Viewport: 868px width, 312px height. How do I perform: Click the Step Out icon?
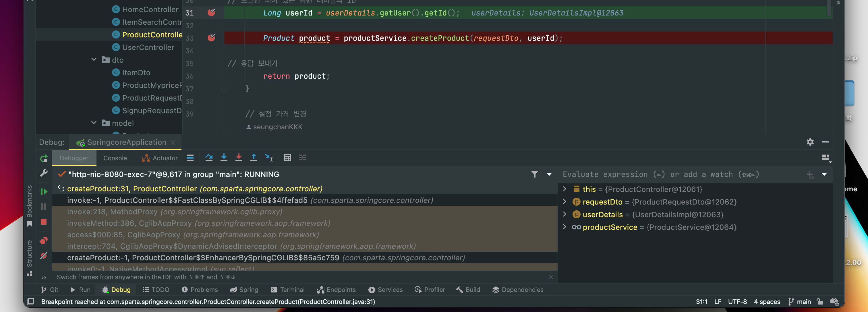click(x=254, y=157)
